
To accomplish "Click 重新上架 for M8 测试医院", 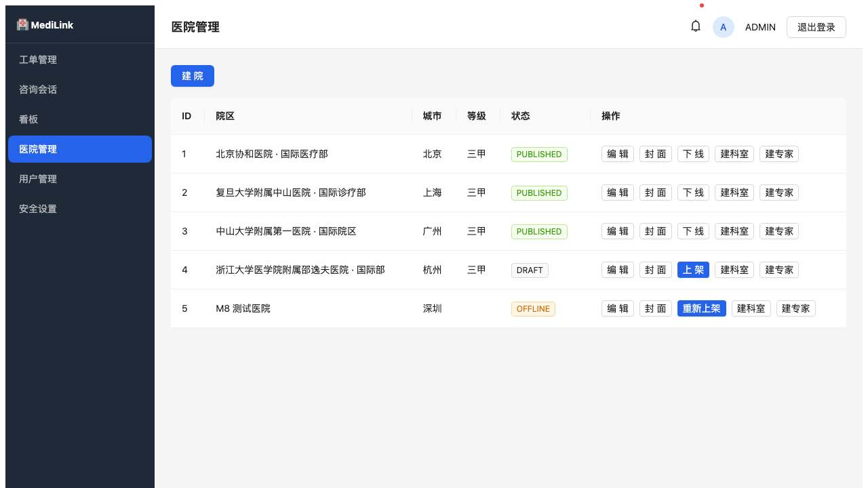I will tap(702, 308).
